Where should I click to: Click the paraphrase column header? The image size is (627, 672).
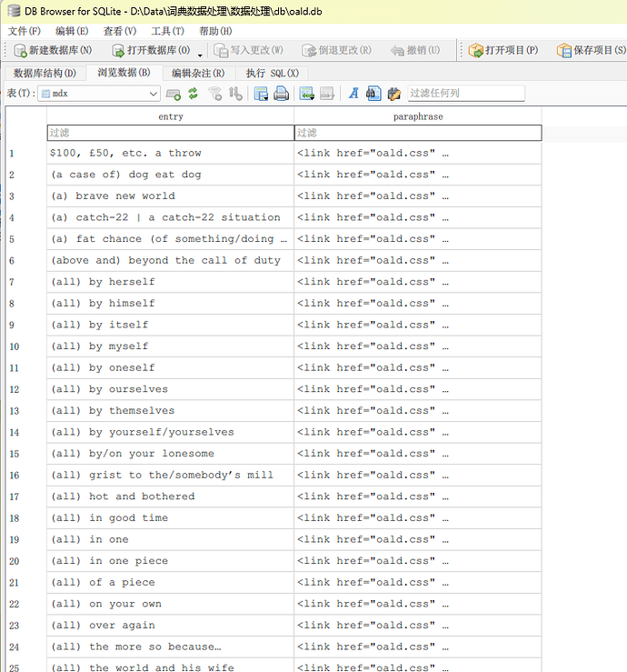click(418, 116)
